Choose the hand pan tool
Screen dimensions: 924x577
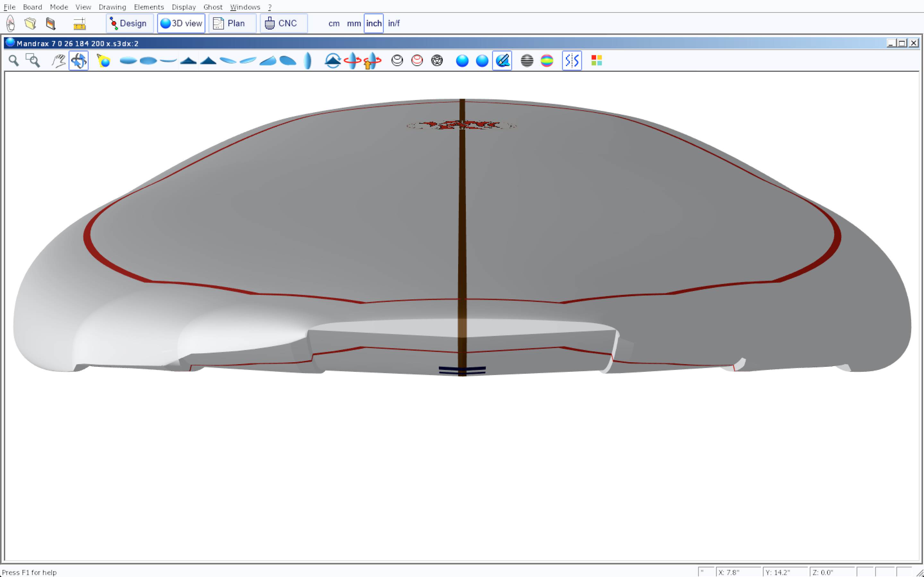58,61
